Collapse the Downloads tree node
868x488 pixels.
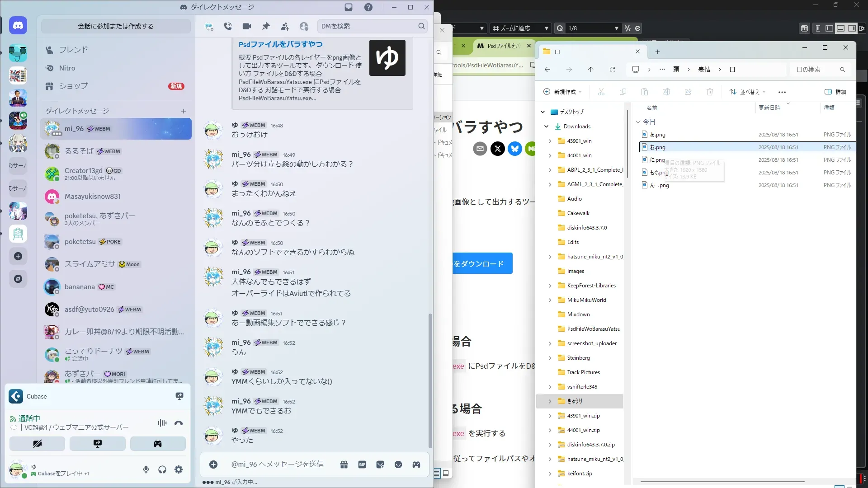click(546, 127)
